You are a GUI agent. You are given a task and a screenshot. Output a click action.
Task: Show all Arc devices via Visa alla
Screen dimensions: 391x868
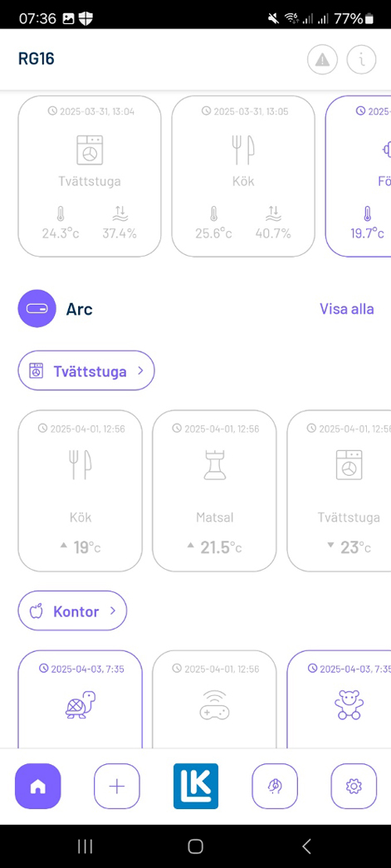coord(347,309)
